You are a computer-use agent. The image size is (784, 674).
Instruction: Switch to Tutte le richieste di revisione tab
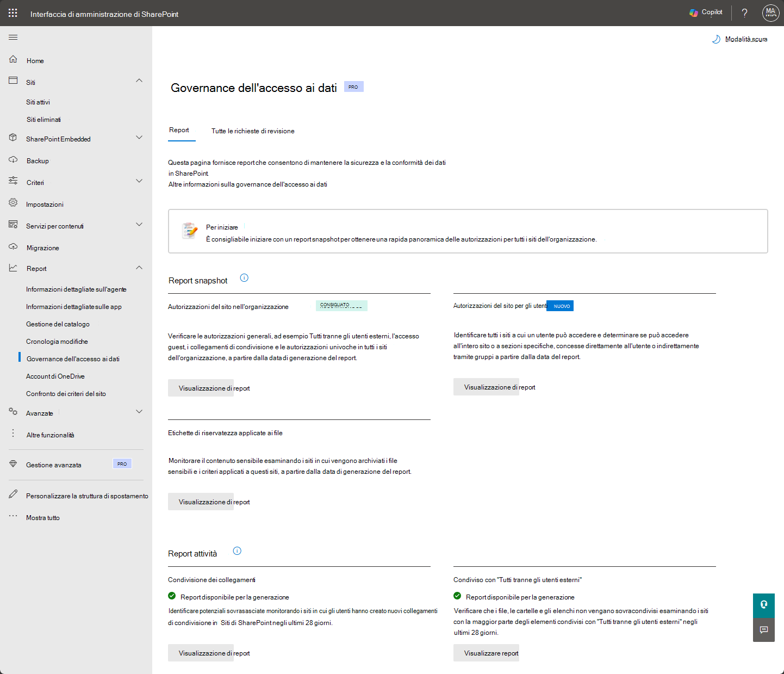[x=253, y=131]
